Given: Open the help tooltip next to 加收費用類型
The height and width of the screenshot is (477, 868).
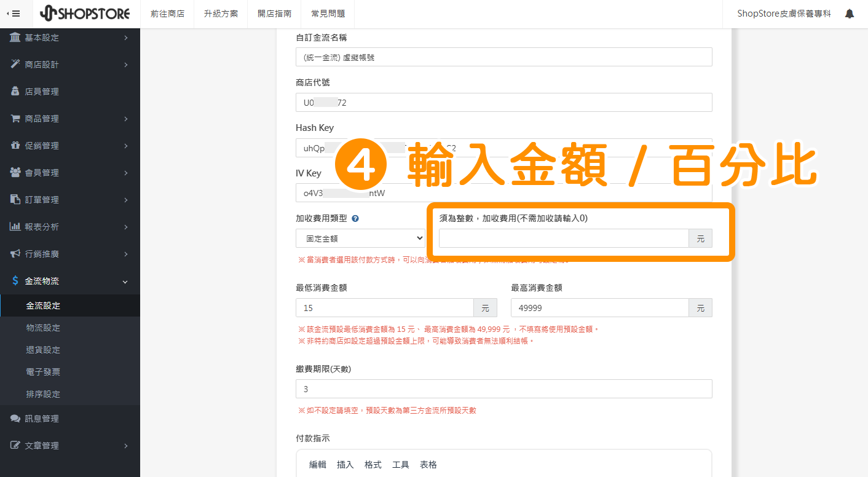Looking at the screenshot, I should click(355, 217).
